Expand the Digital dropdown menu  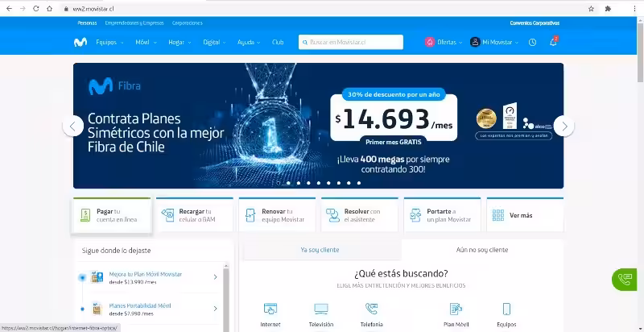coord(214,42)
